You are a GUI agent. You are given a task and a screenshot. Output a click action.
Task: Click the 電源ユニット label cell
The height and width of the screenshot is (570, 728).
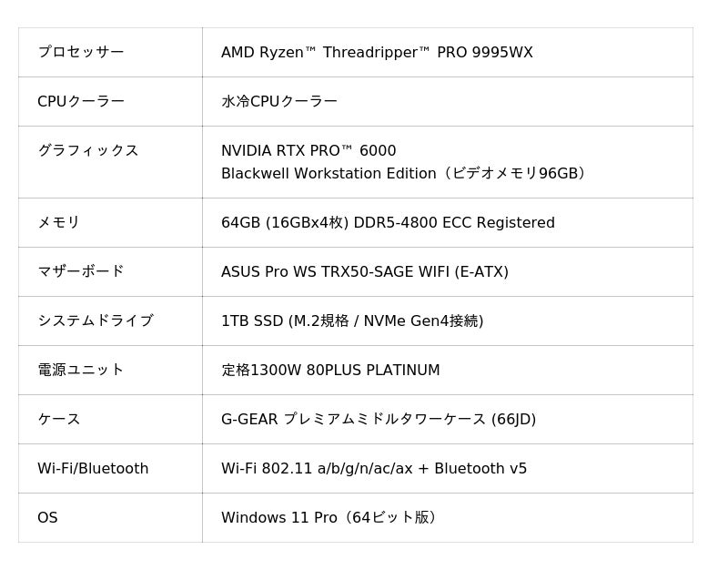81,370
